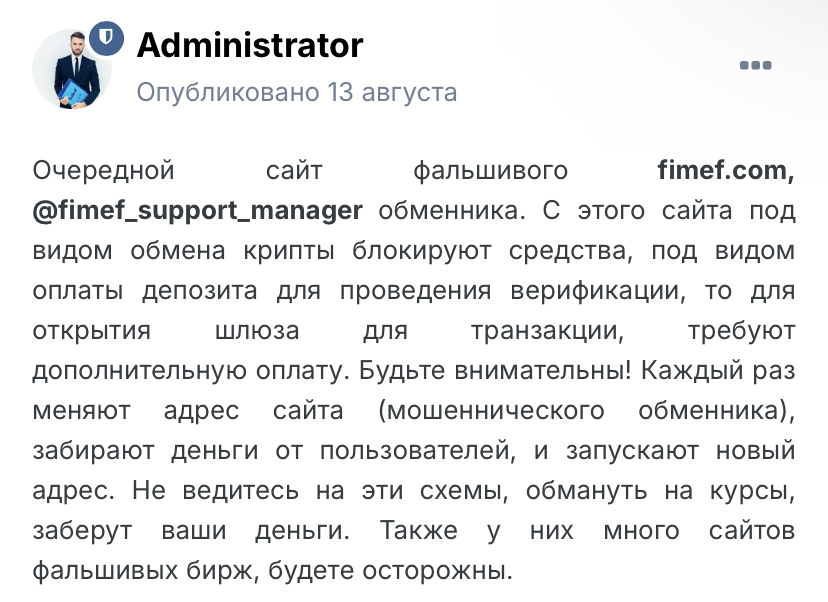The image size is (828, 602).
Task: Click the word 'транзакции' in the post
Action: tap(548, 332)
